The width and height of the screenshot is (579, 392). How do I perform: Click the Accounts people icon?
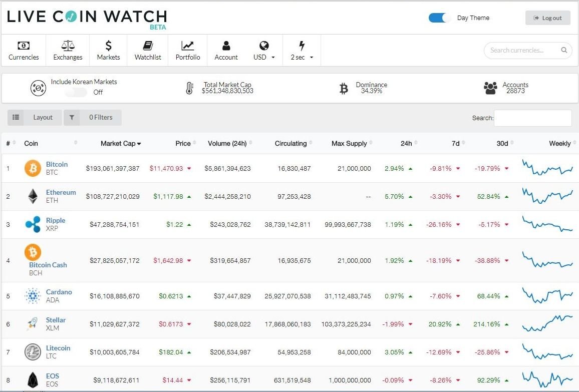pyautogui.click(x=490, y=88)
